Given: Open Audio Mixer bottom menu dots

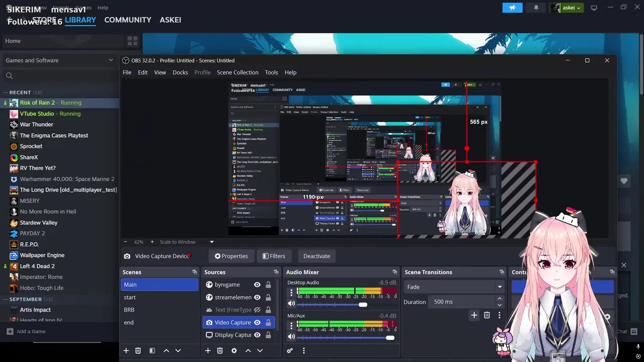Looking at the screenshot, I should pos(303,350).
